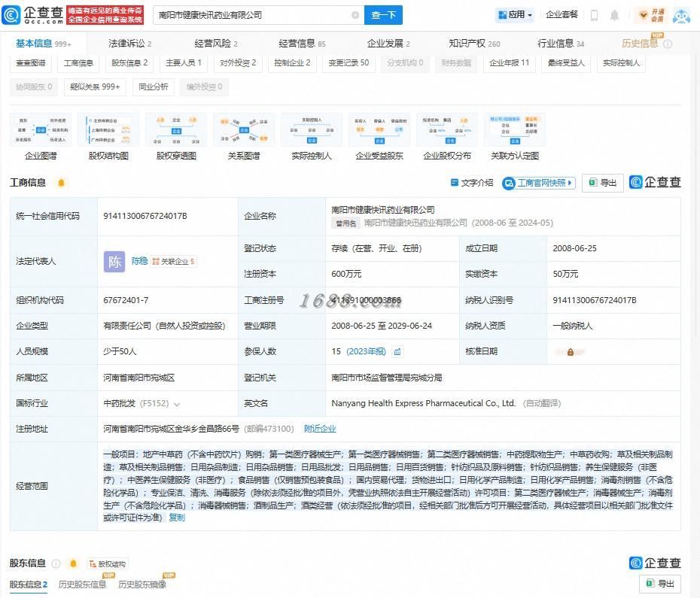Click the 文字介绍 icon link
700x598 pixels.
click(472, 183)
